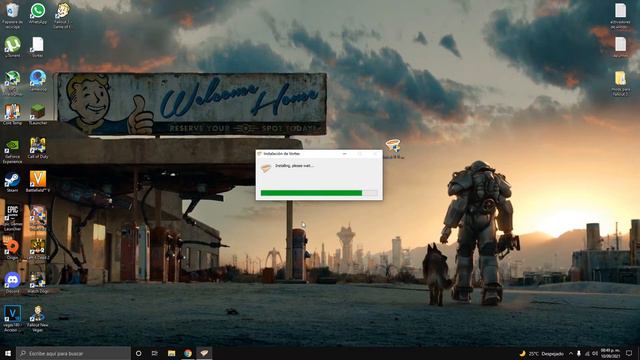Image resolution: width=640 pixels, height=360 pixels.
Task: Open the Windows Start menu
Action: pos(7,353)
